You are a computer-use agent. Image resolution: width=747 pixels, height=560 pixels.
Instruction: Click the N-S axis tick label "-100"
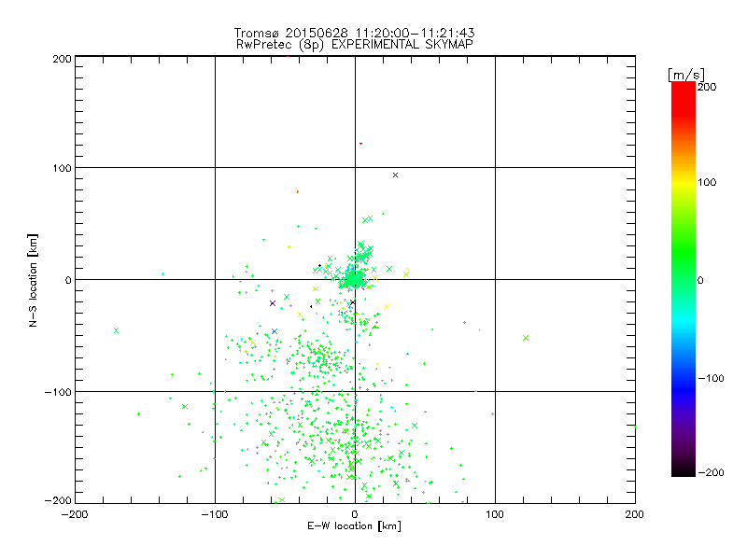tap(58, 392)
